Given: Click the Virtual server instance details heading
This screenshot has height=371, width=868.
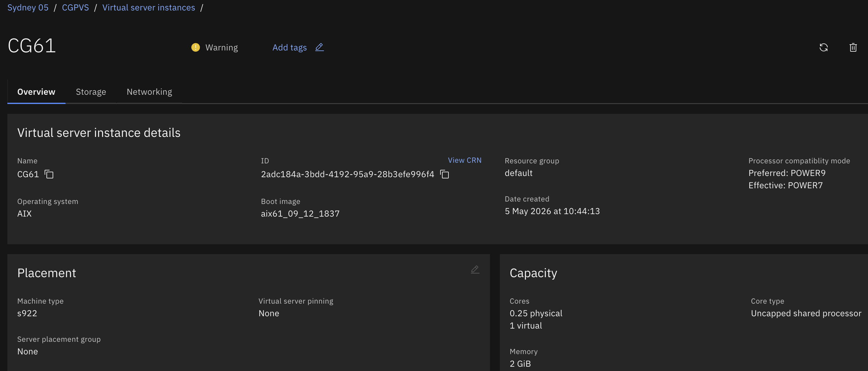Looking at the screenshot, I should tap(99, 133).
